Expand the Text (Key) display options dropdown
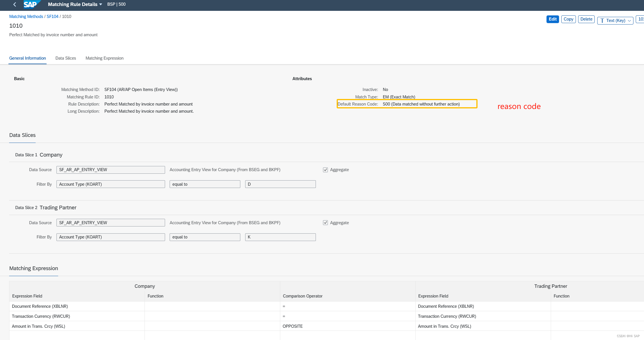The height and width of the screenshot is (340, 644). tap(629, 20)
